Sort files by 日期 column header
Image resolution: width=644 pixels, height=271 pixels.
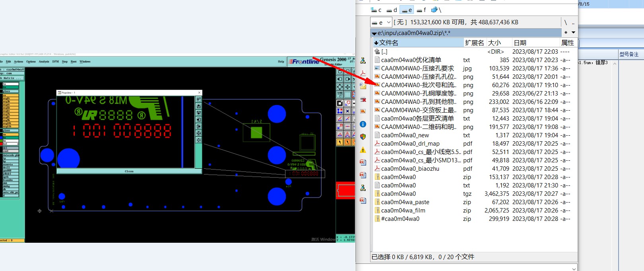coord(535,43)
